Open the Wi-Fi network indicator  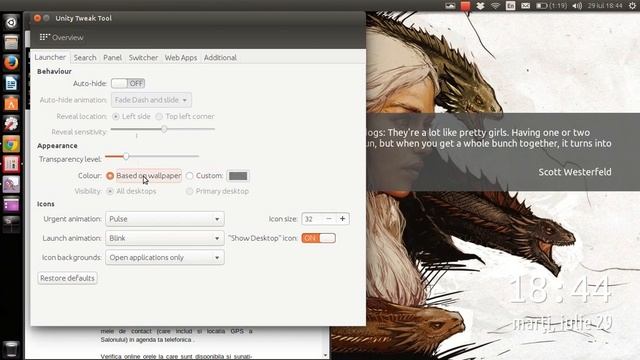496,6
